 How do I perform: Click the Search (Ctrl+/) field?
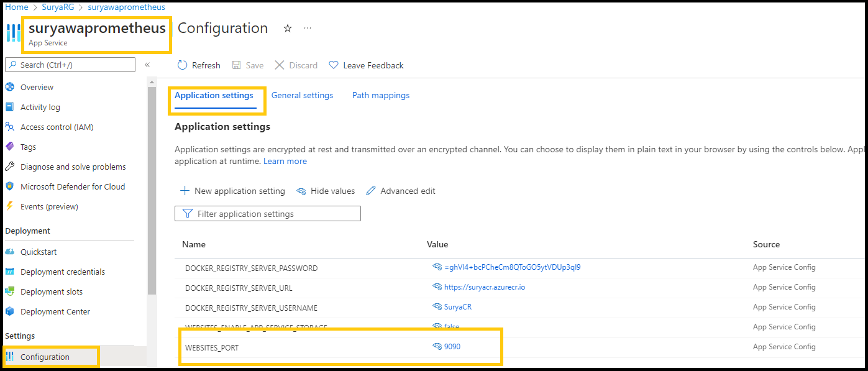pos(70,65)
